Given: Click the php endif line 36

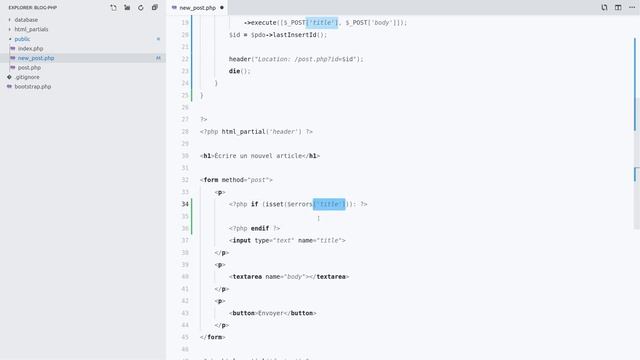Looking at the screenshot, I should [x=254, y=228].
